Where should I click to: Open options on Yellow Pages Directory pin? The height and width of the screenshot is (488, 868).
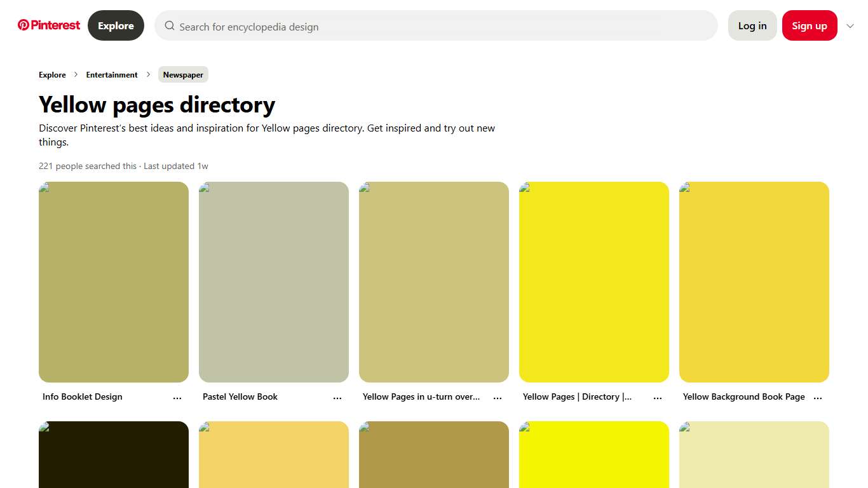click(x=658, y=396)
